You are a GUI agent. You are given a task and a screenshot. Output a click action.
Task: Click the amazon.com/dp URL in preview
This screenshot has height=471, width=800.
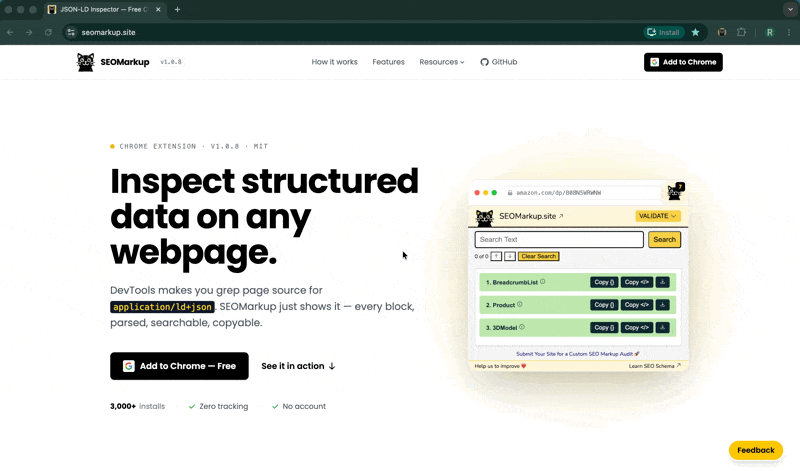click(x=559, y=193)
